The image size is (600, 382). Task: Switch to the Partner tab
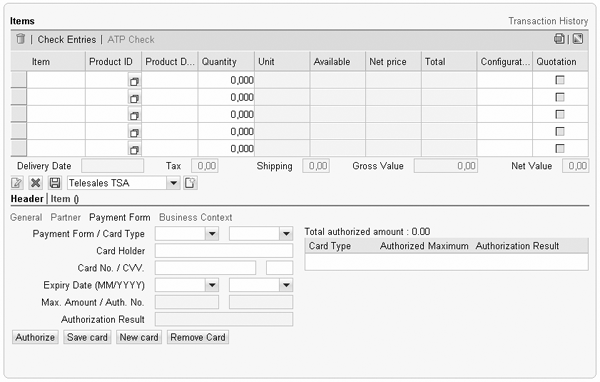coord(65,217)
